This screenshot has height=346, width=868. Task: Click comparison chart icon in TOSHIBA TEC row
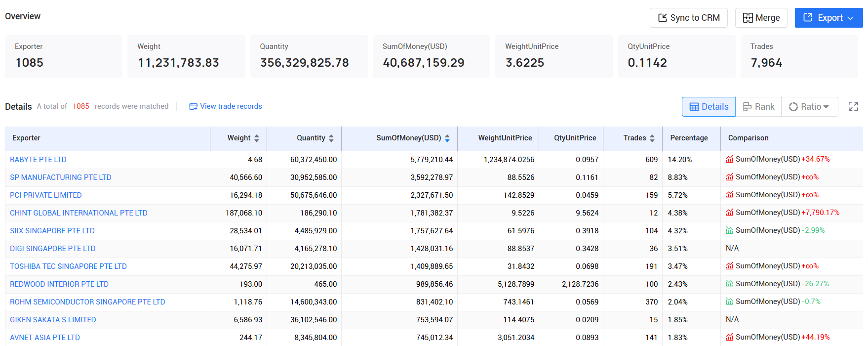pos(729,266)
